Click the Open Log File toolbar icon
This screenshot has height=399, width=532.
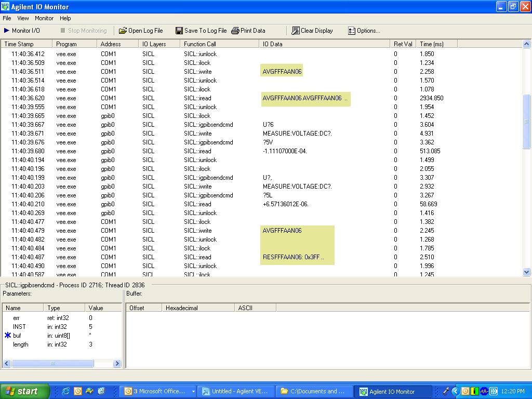coord(123,31)
